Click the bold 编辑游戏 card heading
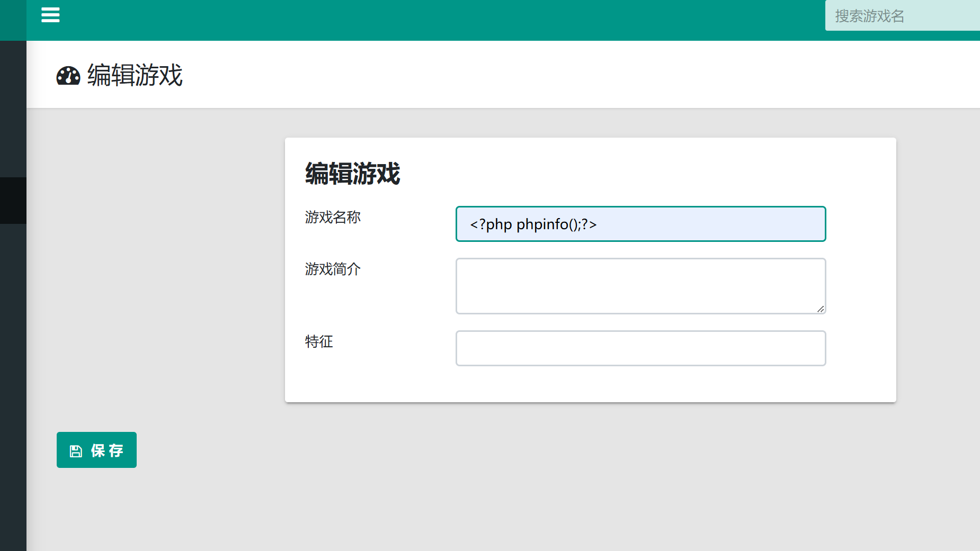This screenshot has width=980, height=551. point(352,174)
